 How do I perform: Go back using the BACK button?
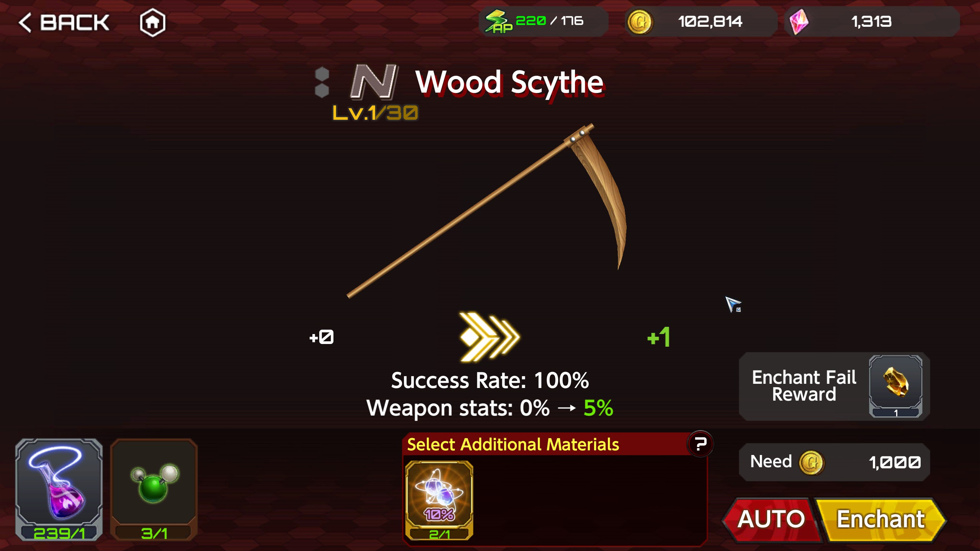click(x=64, y=22)
